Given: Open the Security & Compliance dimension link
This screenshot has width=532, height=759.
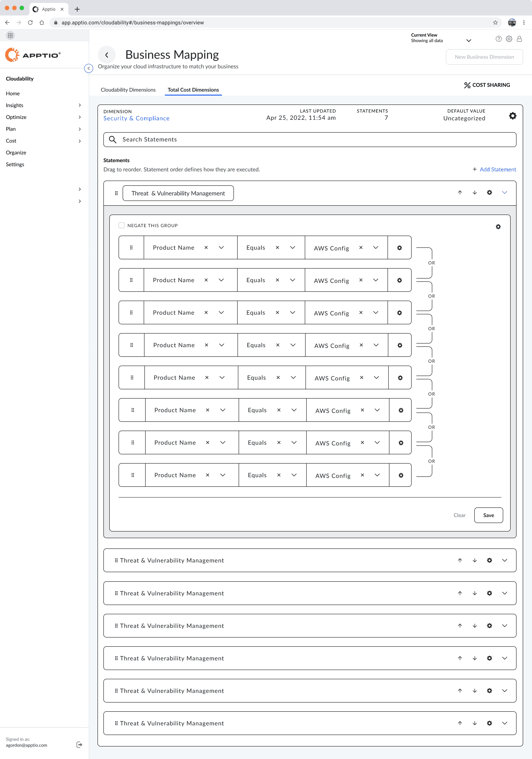Looking at the screenshot, I should point(136,118).
